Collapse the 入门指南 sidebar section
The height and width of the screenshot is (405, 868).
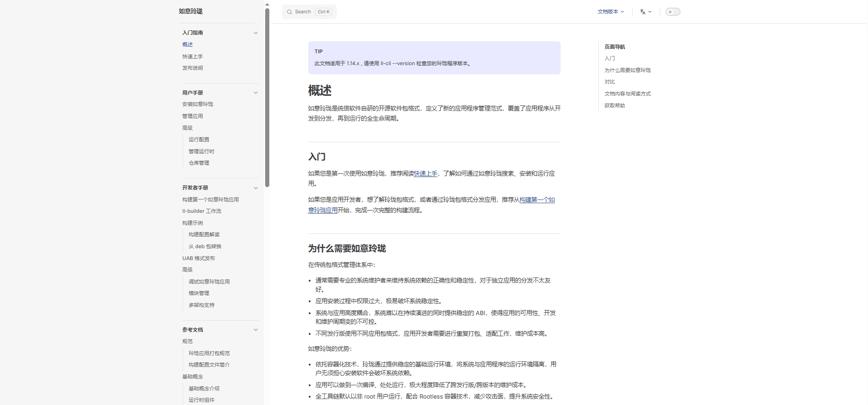pos(256,33)
